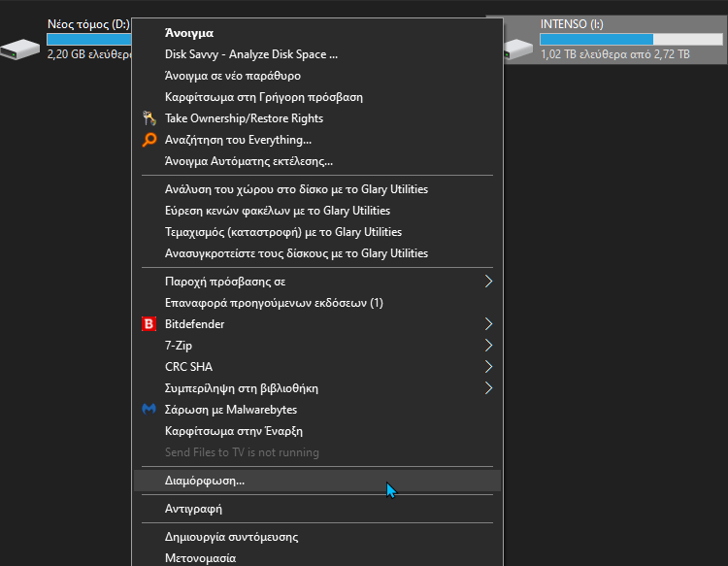Image resolution: width=728 pixels, height=566 pixels.
Task: Select Ανασυγκροτείστε τους δίσκους με Glary Utilities
Action: click(x=317, y=253)
